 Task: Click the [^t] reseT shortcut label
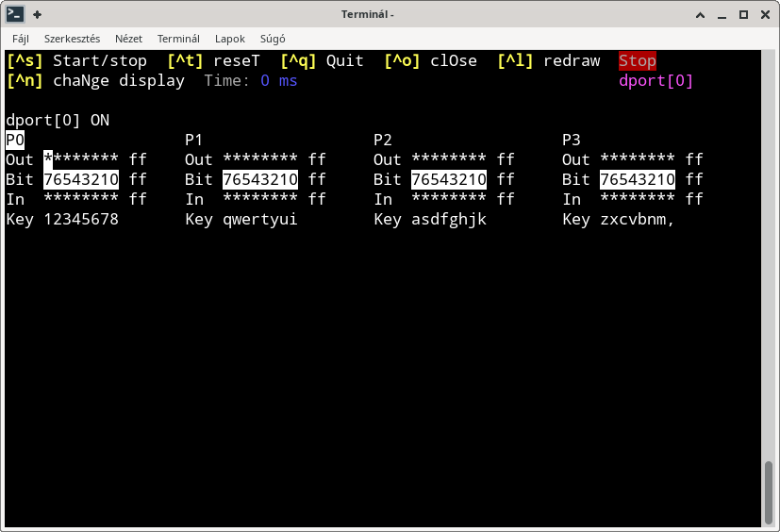213,60
